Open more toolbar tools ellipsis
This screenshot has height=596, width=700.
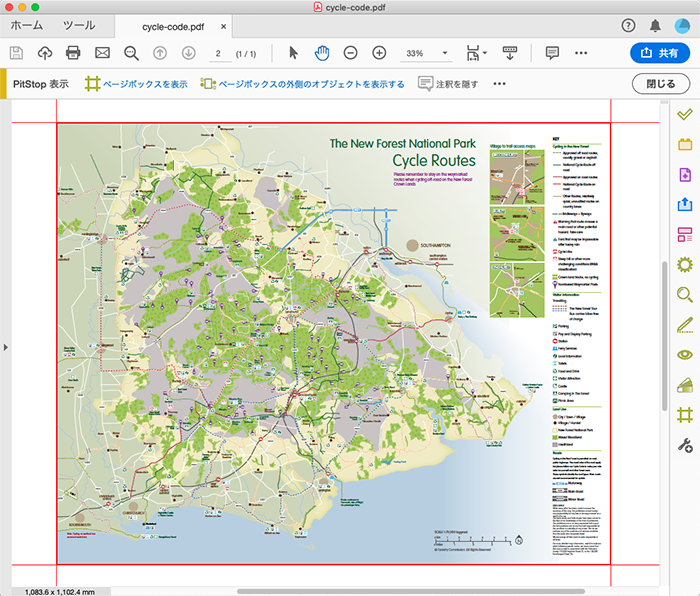(x=581, y=53)
